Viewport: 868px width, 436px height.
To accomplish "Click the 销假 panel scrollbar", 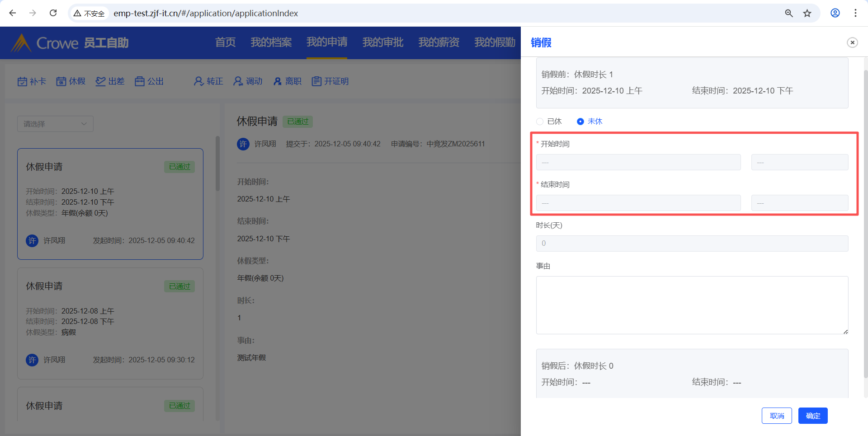I will pyautogui.click(x=865, y=224).
